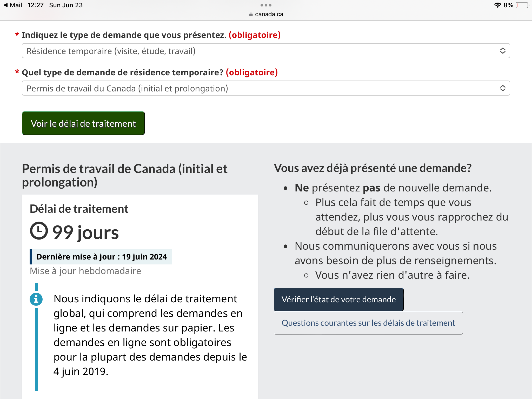This screenshot has height=399, width=532.
Task: Tap the Wi-Fi status icon
Action: click(x=497, y=5)
